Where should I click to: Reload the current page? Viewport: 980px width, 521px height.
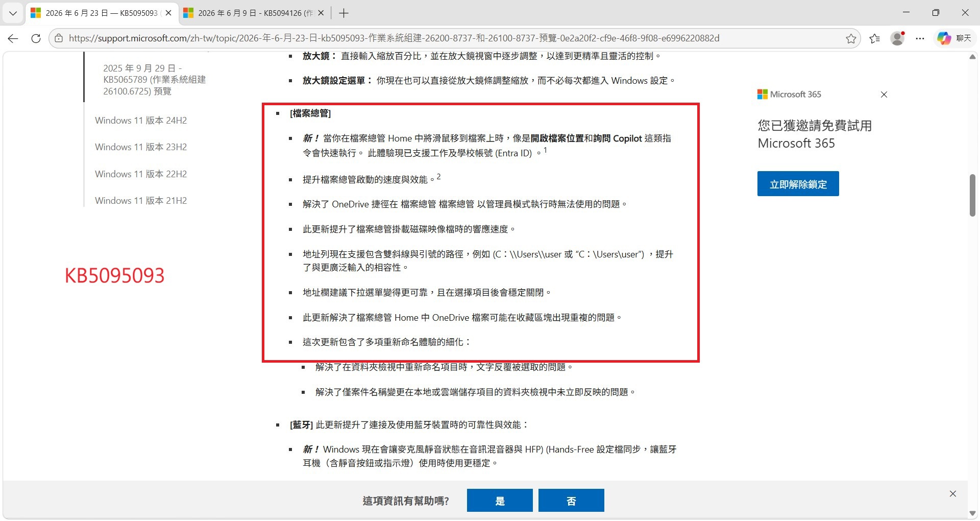[36, 38]
